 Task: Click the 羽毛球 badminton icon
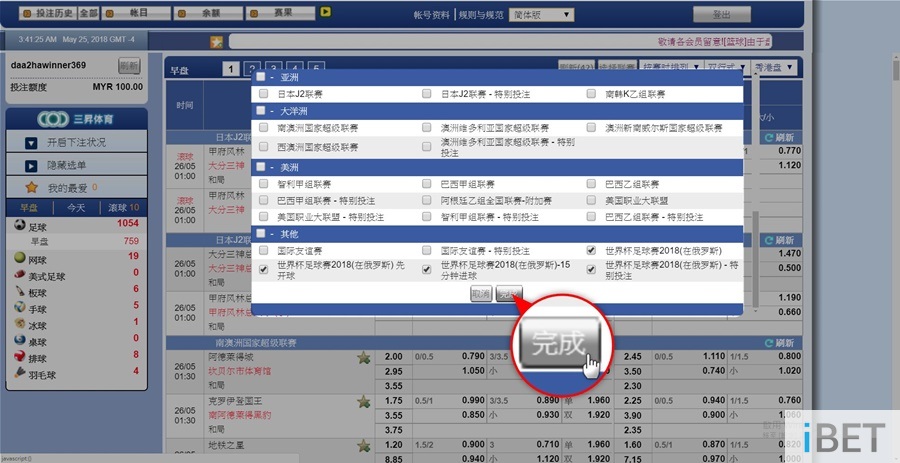coord(20,373)
